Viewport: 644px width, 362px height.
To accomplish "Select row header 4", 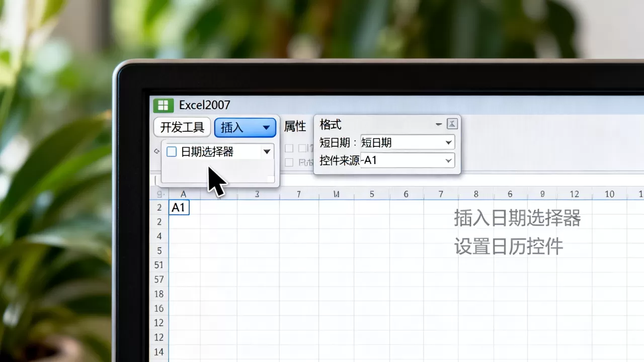I will pyautogui.click(x=159, y=236).
